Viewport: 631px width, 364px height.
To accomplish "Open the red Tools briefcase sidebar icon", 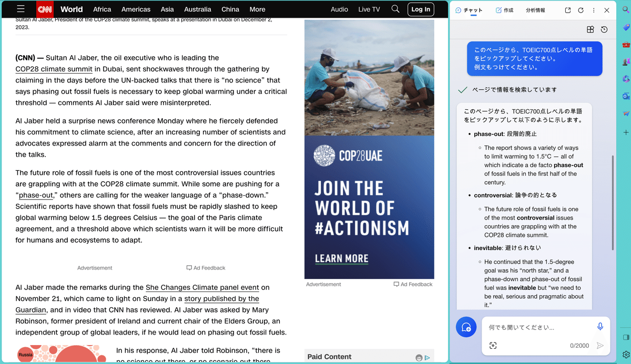I will tap(626, 45).
